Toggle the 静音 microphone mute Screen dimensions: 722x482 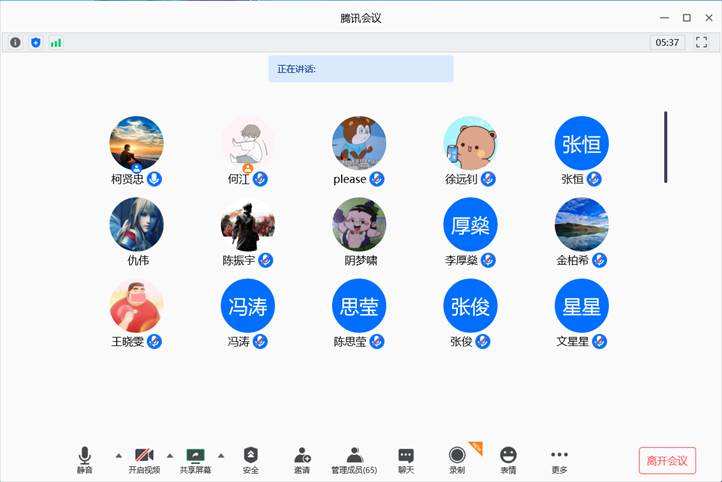[85, 459]
